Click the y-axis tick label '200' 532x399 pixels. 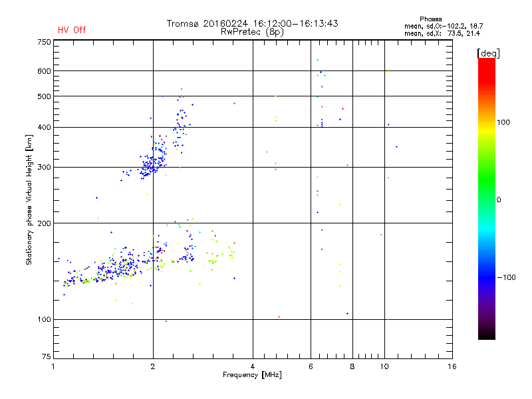(x=44, y=223)
